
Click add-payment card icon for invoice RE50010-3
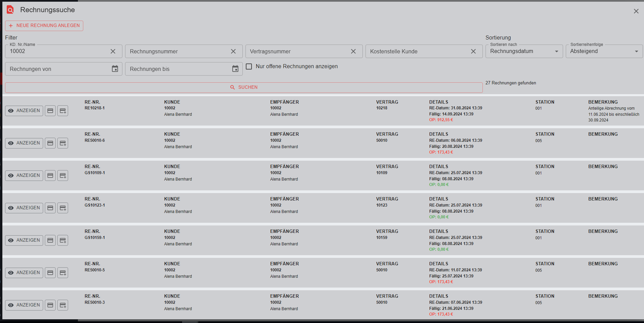coord(63,305)
